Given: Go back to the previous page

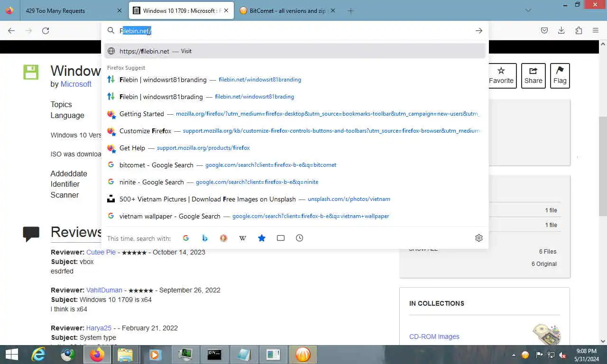Looking at the screenshot, I should pos(11,30).
